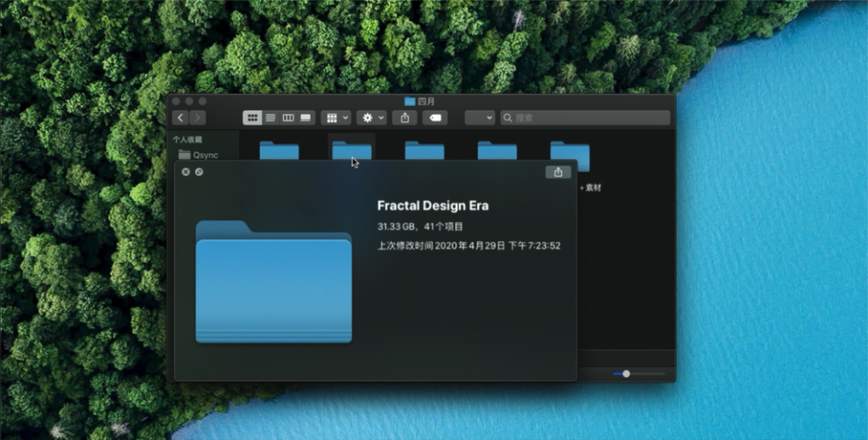
Task: Open the group-by arrangement dropdown
Action: coord(336,117)
